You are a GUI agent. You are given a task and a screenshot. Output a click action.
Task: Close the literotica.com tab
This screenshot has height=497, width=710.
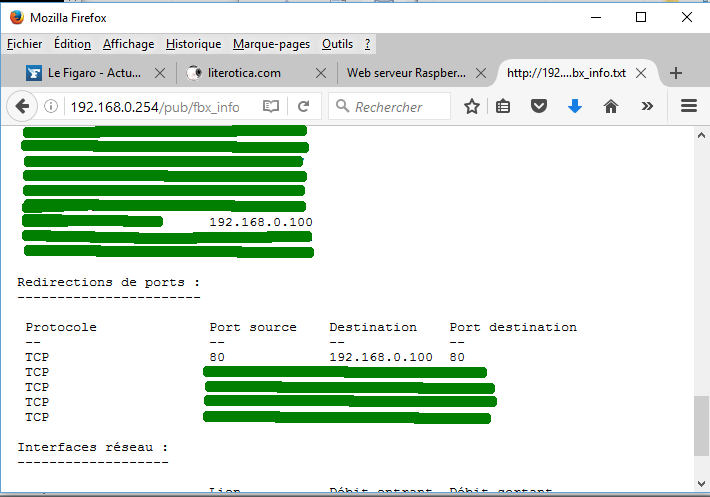320,73
